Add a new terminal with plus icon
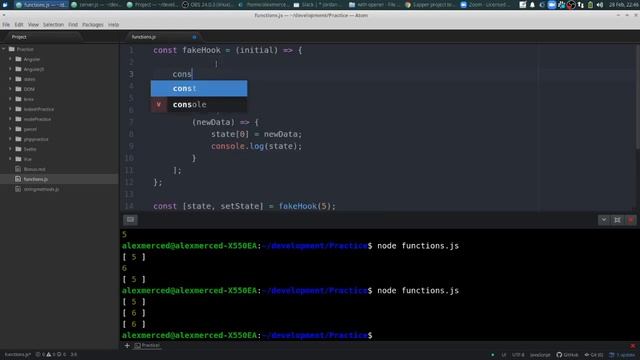This screenshot has width=640, height=360. point(127,345)
